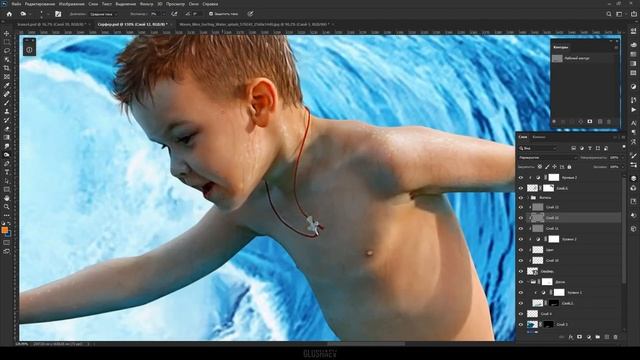Open the Редактирование menu
640x360 pixels.
pos(40,4)
